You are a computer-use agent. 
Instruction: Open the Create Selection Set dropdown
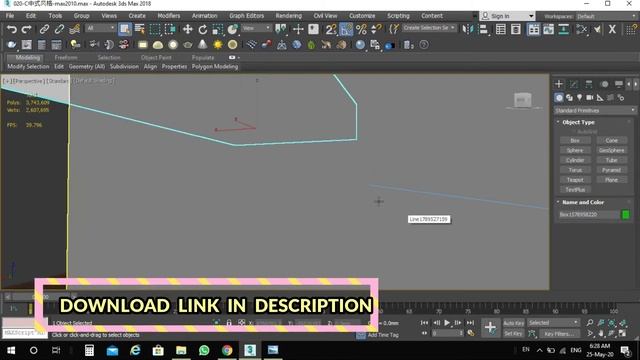429,28
